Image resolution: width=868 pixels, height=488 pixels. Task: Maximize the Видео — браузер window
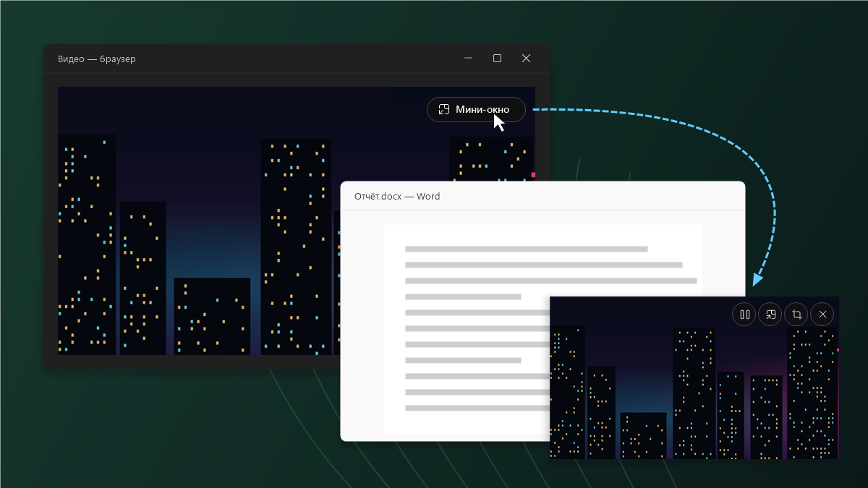pos(497,59)
